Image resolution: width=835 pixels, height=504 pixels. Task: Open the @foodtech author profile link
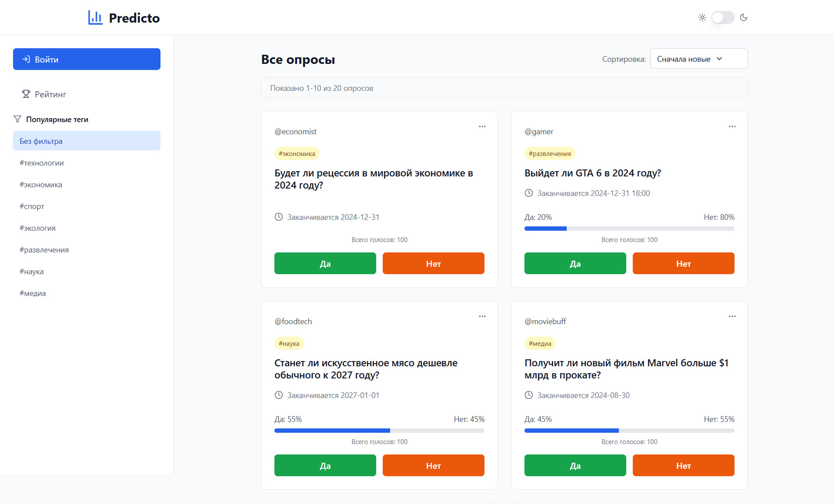(x=293, y=322)
